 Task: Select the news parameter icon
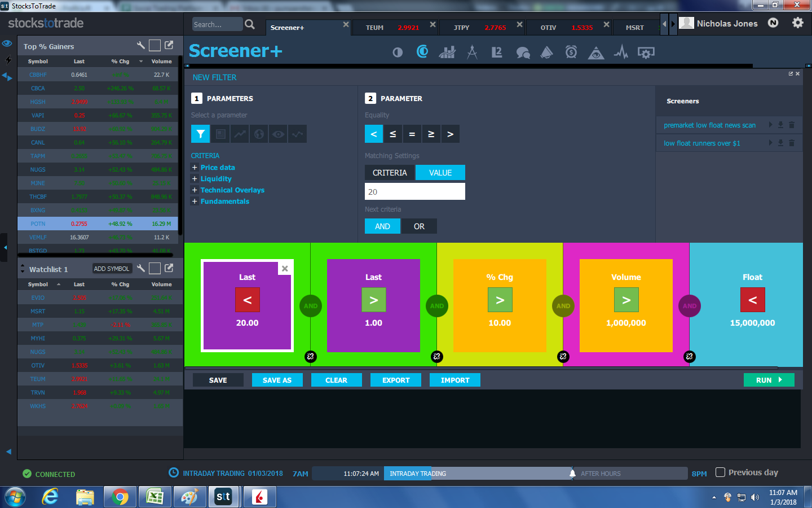[x=220, y=134]
